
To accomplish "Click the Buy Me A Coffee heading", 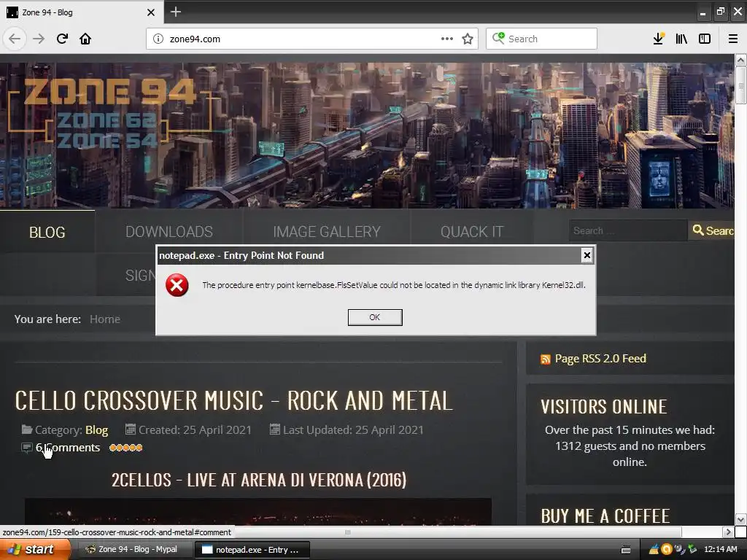I will [605, 516].
